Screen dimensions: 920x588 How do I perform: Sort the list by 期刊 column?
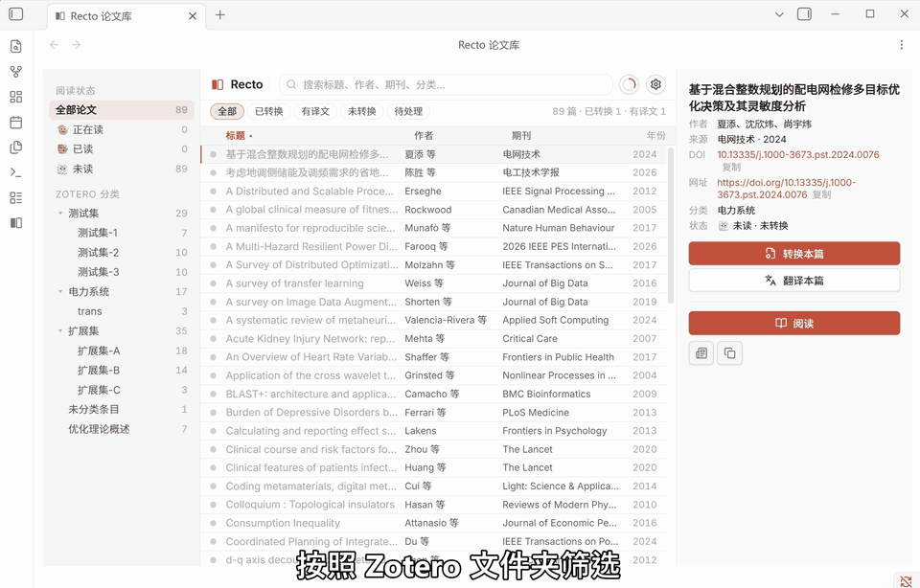521,135
